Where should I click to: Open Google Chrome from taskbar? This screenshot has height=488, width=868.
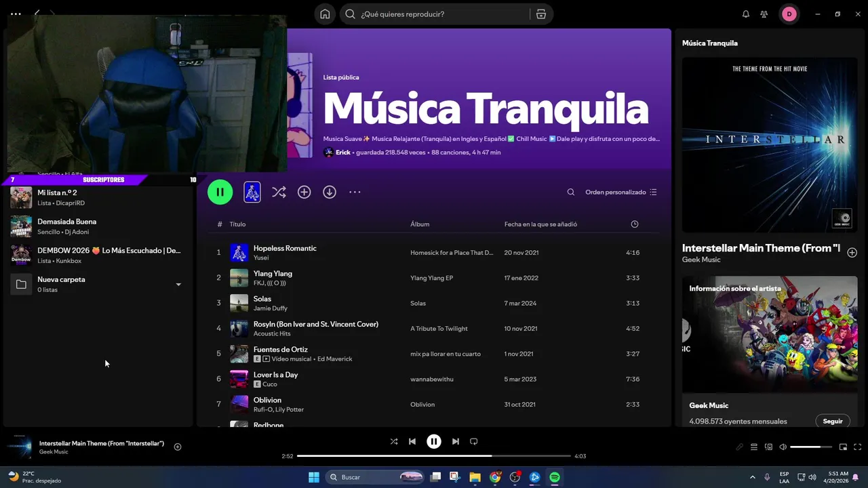coord(495,477)
